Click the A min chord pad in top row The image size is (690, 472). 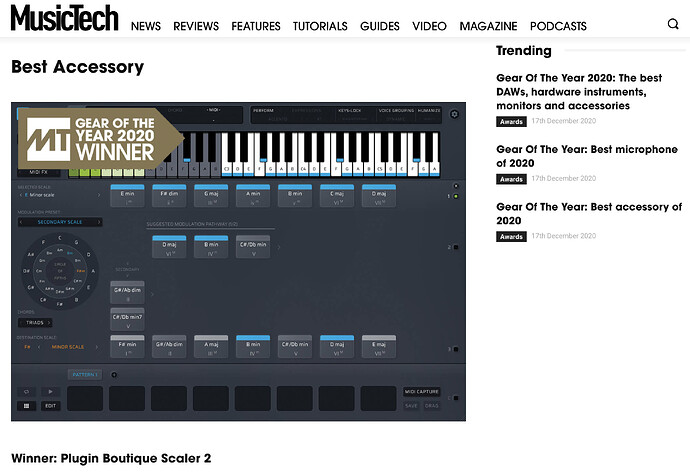tap(253, 196)
